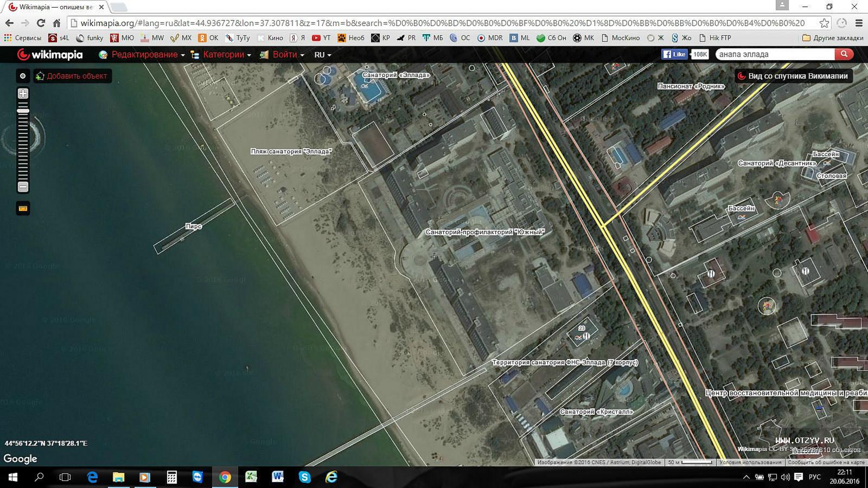Click the Добавить объект button
This screenshot has width=868, height=488.
[x=72, y=76]
